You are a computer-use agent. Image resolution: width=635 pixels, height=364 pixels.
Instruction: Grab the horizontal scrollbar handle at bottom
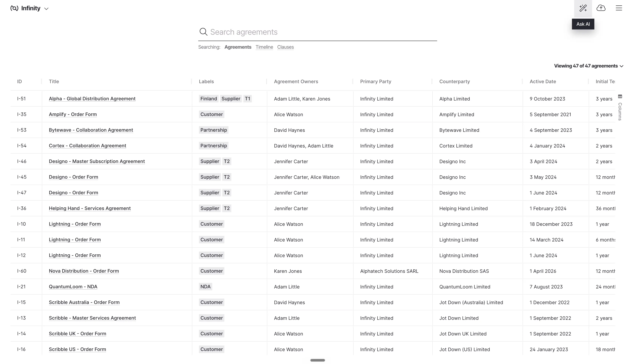click(317, 360)
